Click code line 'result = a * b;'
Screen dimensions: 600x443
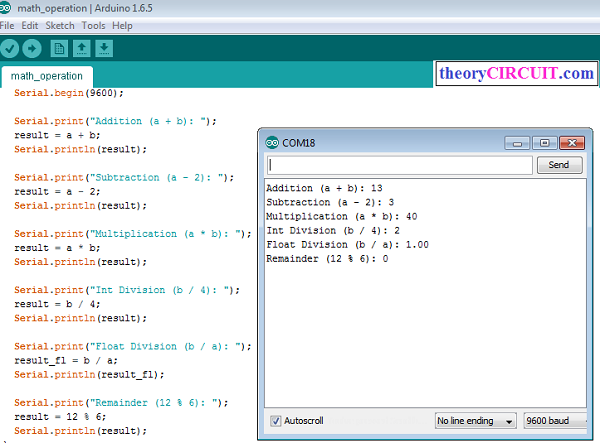click(57, 248)
